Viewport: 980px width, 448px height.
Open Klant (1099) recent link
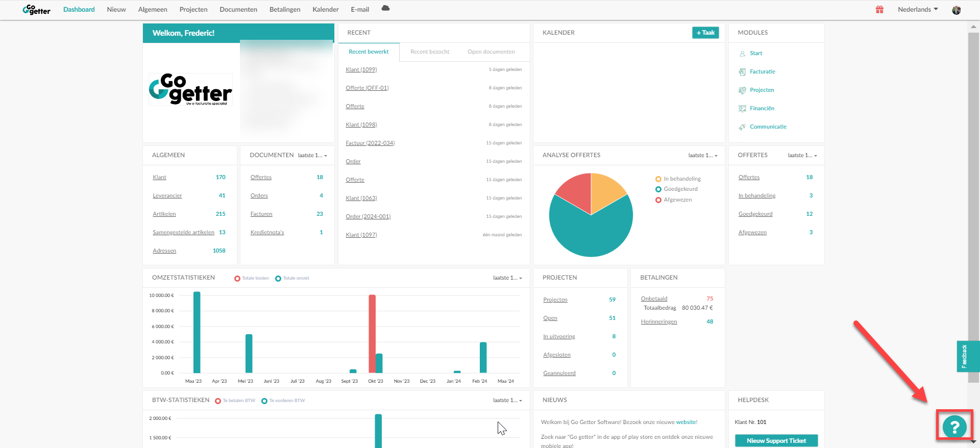[x=361, y=69]
